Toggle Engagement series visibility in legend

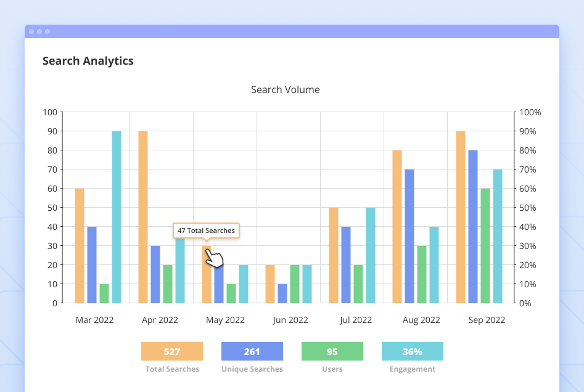(x=413, y=351)
